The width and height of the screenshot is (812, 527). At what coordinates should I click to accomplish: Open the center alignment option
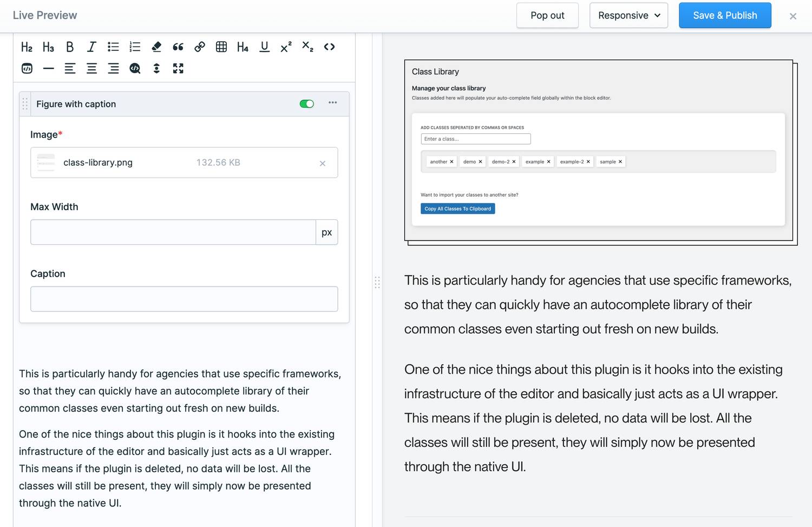pos(91,69)
